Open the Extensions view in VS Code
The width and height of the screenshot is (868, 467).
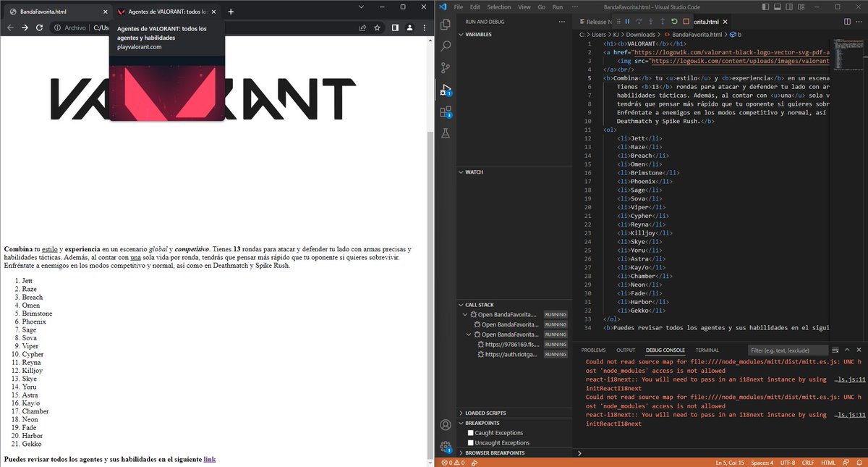(x=446, y=112)
